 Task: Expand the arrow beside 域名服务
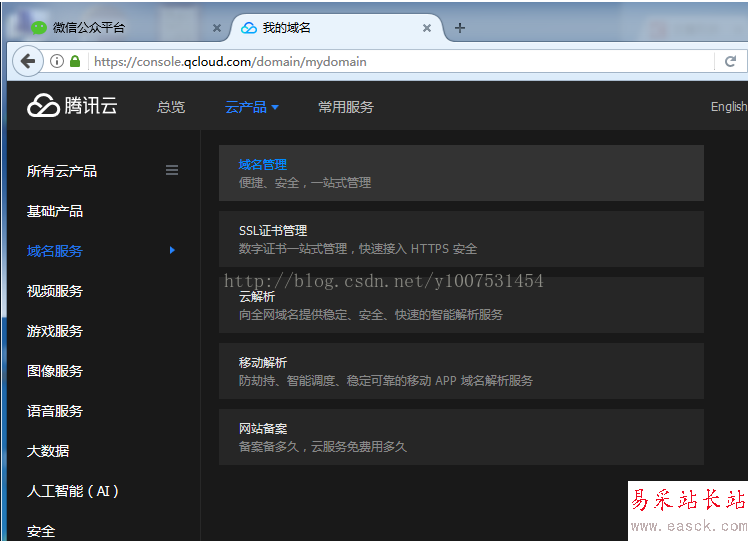(x=172, y=250)
